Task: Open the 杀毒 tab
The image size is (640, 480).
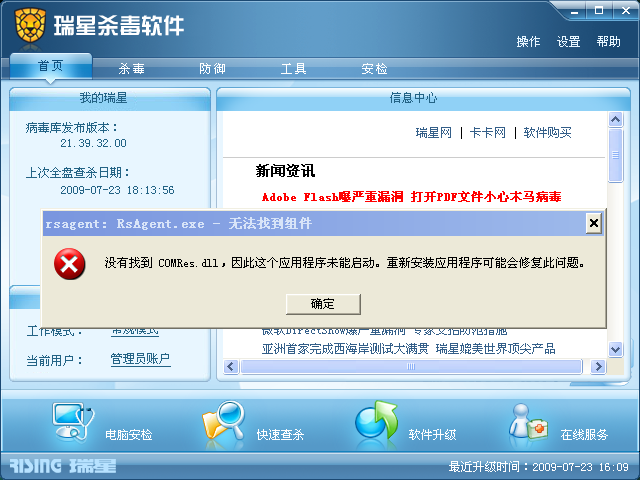Action: (x=131, y=69)
